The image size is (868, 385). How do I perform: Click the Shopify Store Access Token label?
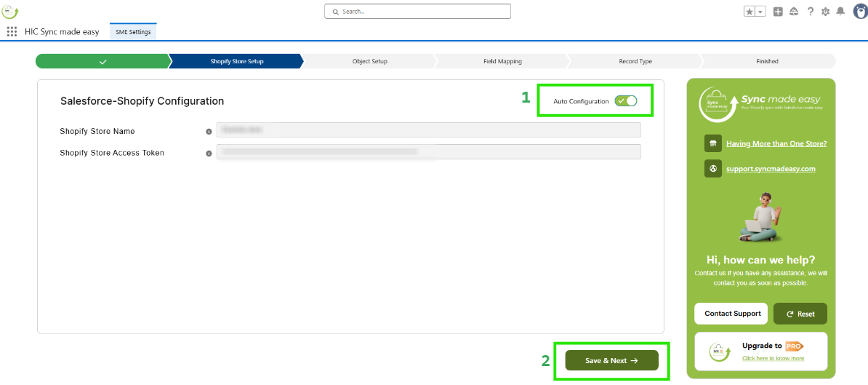(x=112, y=153)
